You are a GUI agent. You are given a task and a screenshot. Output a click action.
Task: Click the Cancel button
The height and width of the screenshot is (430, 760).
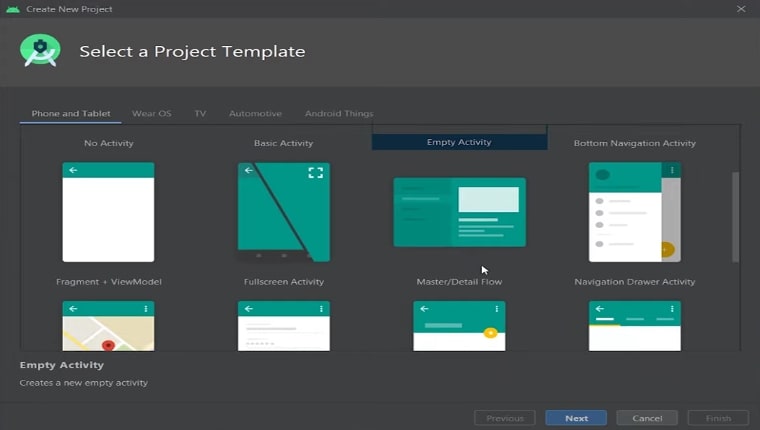[647, 418]
